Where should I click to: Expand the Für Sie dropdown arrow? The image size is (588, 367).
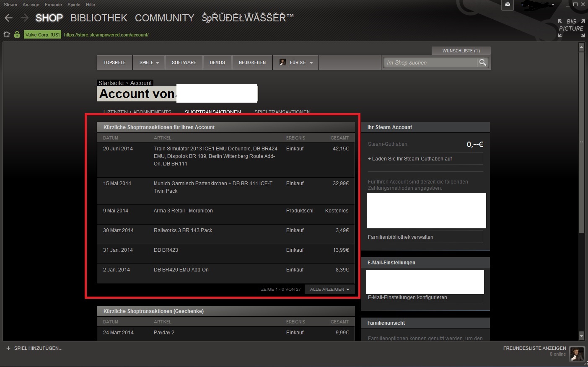pyautogui.click(x=311, y=63)
